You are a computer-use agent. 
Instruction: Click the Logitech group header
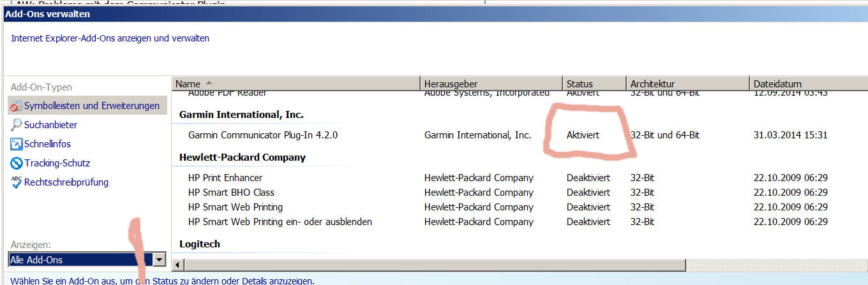[x=200, y=244]
